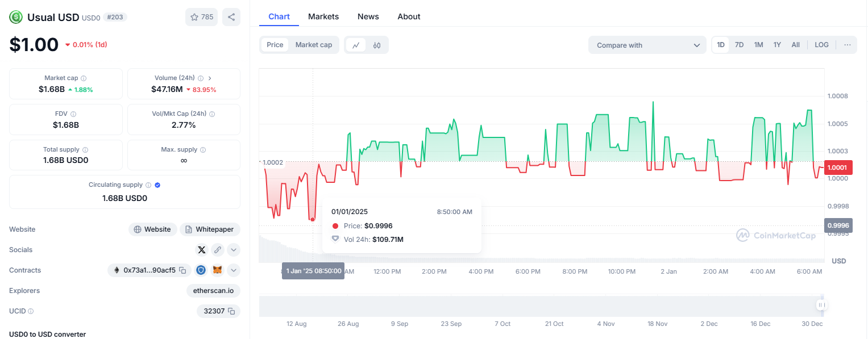Click the 2.77% Vol/Mkt Cap value
The image size is (868, 339).
(184, 125)
